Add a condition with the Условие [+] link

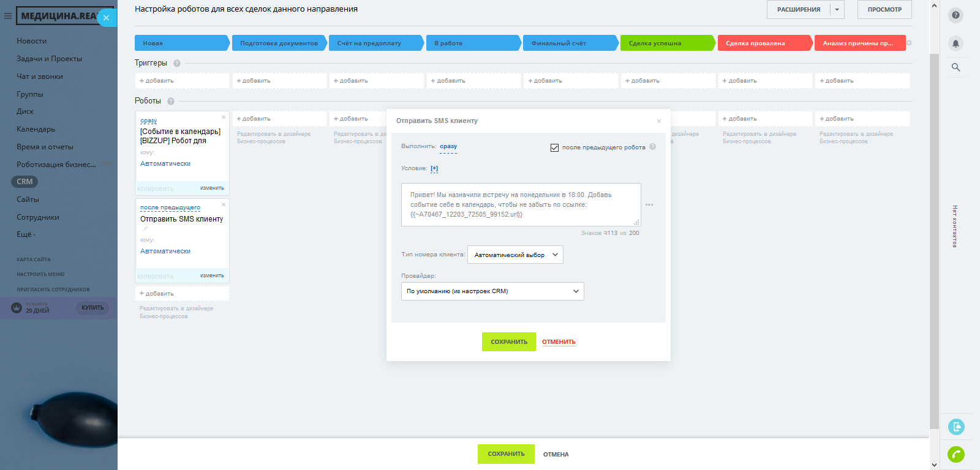[x=434, y=168]
